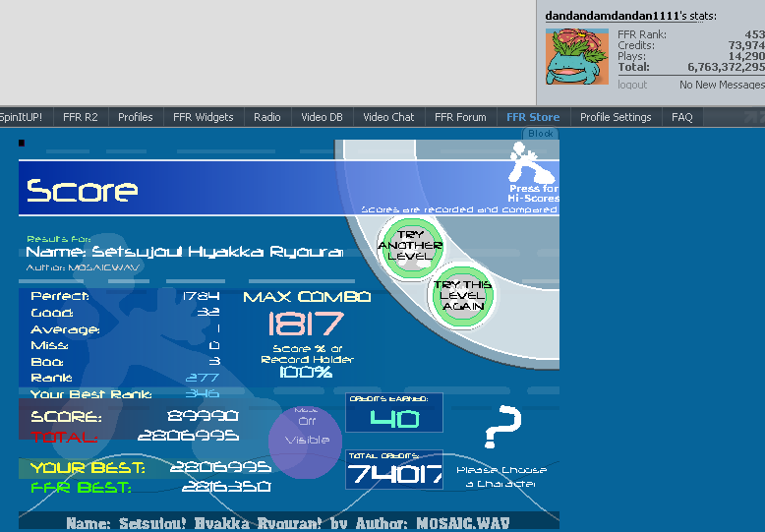The image size is (765, 532).
Task: Open the FAQ menu item
Action: click(x=681, y=117)
